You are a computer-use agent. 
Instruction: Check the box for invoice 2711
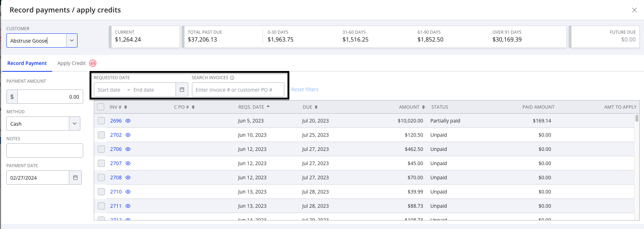click(x=101, y=206)
